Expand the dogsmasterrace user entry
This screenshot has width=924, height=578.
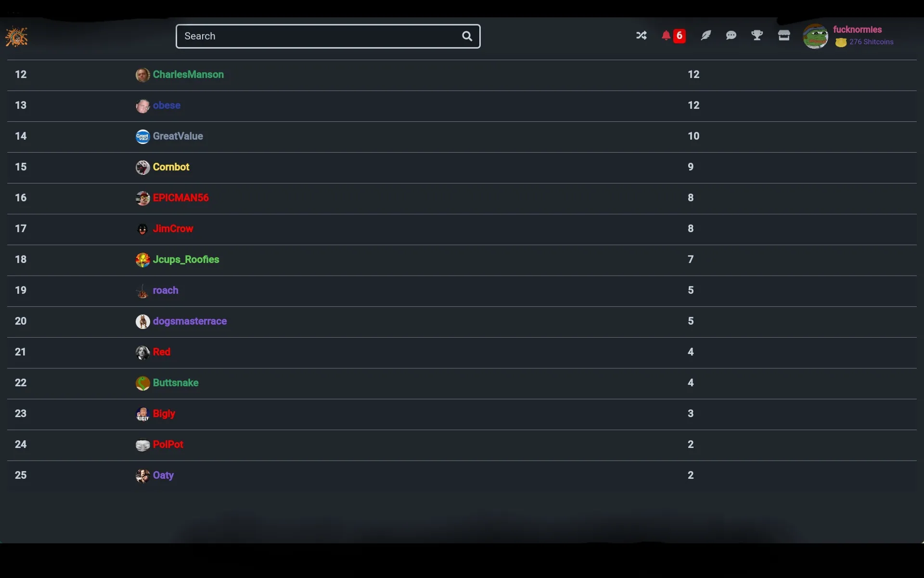click(x=190, y=321)
